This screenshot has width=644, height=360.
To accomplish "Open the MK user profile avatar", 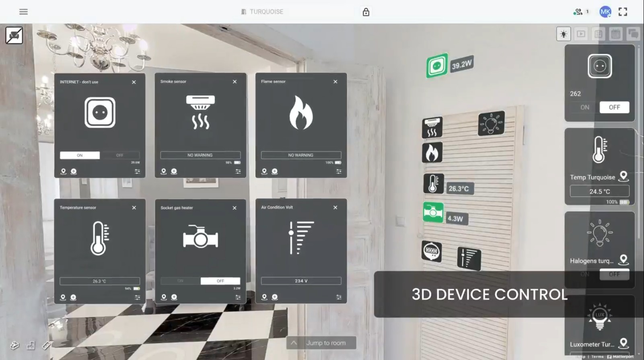I will [605, 12].
